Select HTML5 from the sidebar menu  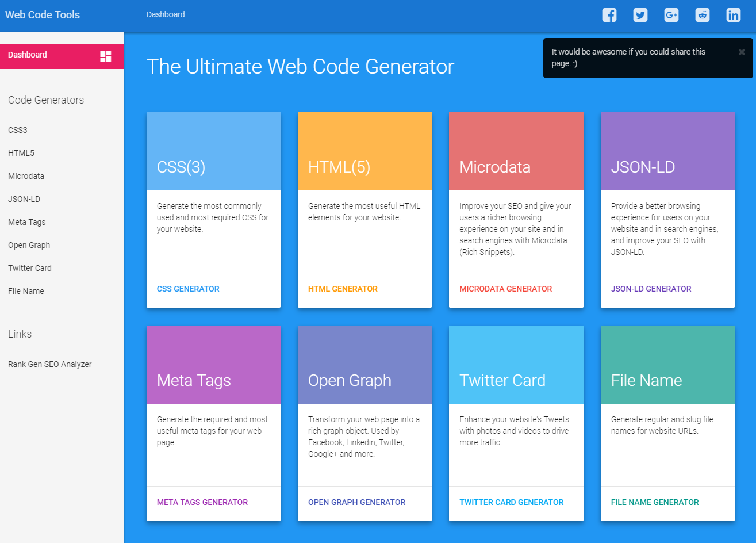(21, 153)
